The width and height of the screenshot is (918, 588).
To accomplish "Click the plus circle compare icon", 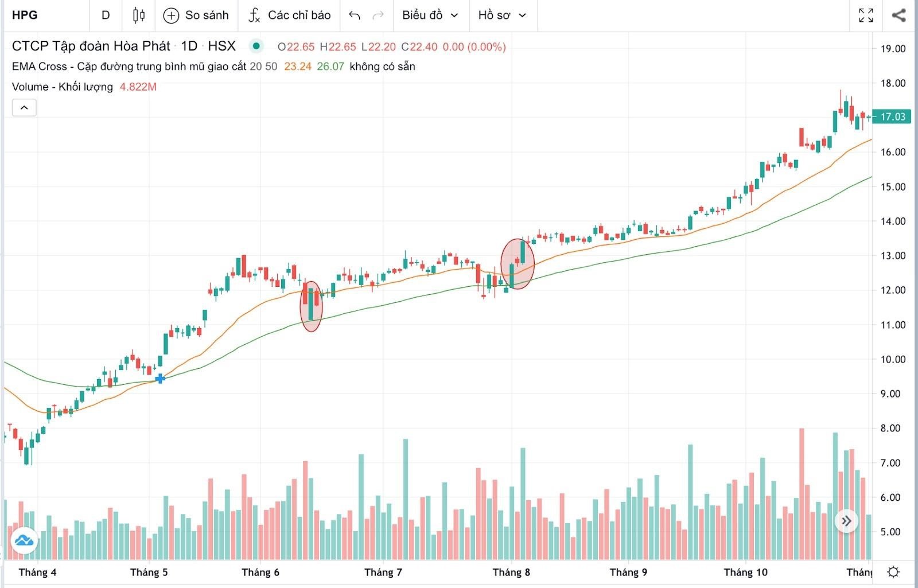I will pyautogui.click(x=171, y=15).
